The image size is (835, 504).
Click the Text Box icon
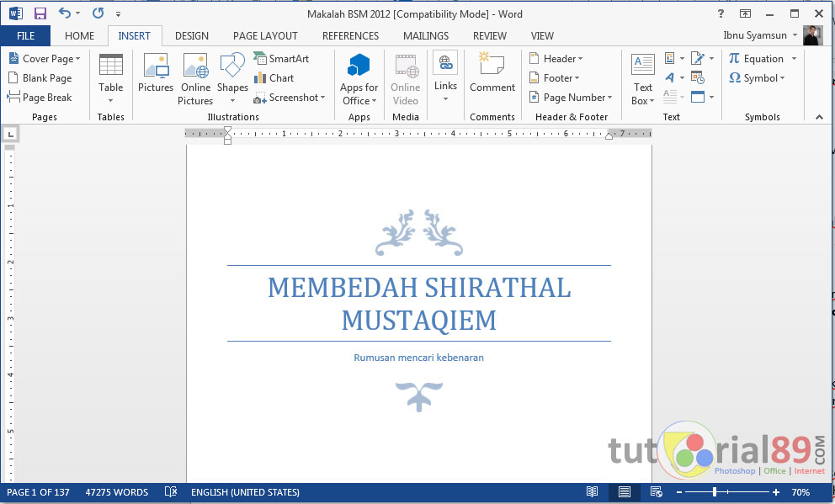point(643,65)
